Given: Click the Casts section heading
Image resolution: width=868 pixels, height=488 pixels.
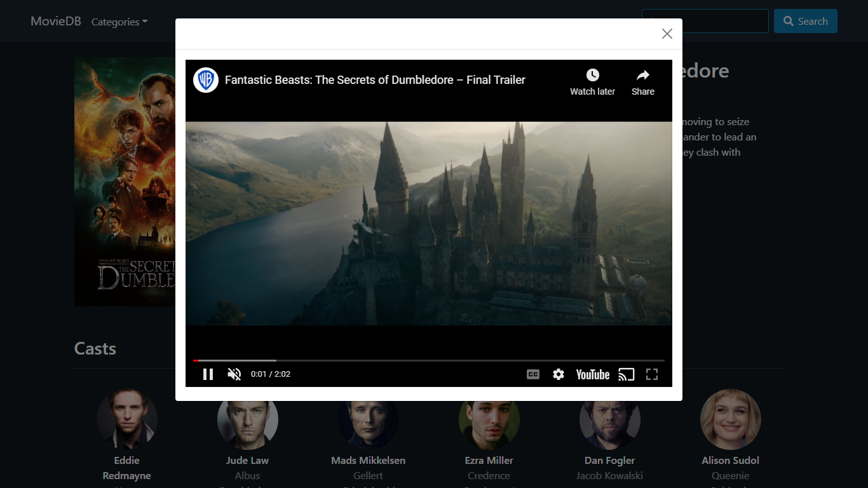Looking at the screenshot, I should (x=95, y=348).
